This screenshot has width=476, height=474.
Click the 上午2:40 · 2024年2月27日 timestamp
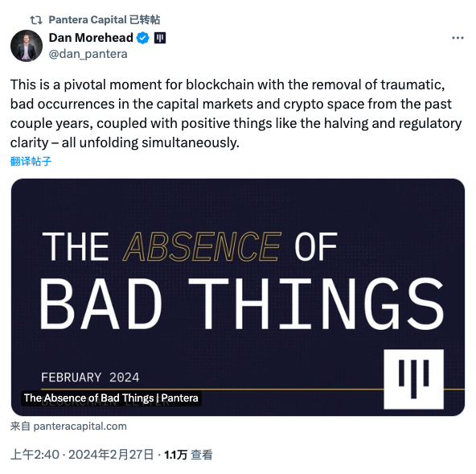pos(82,455)
